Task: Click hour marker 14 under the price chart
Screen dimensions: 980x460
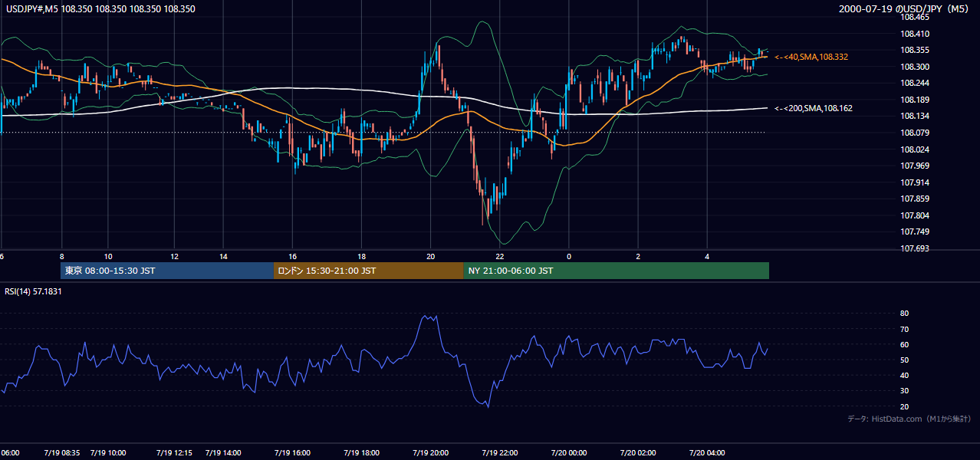Action: point(223,256)
